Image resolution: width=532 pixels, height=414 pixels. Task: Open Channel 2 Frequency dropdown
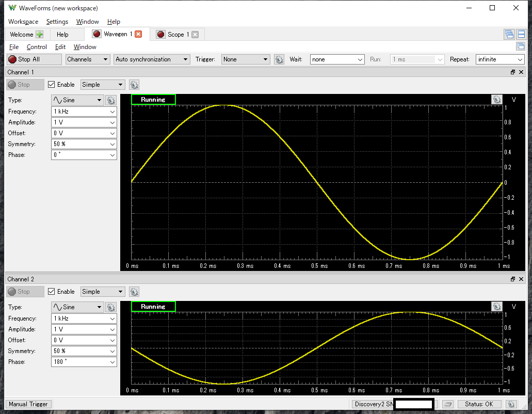click(84, 319)
